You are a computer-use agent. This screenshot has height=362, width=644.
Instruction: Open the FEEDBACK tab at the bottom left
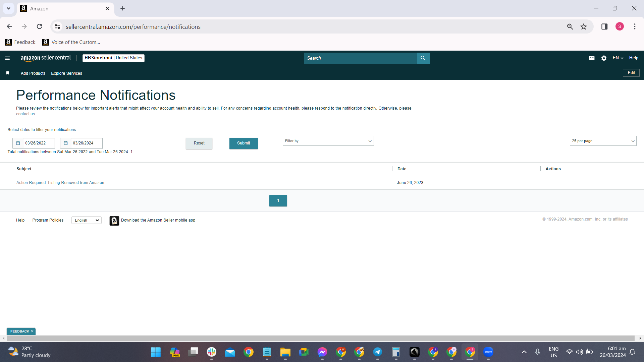click(19, 331)
